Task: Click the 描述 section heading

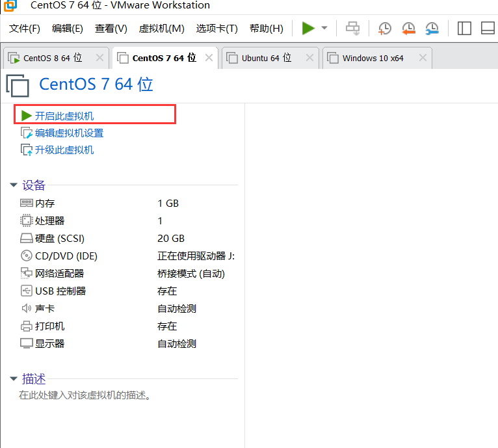Action: 34,378
